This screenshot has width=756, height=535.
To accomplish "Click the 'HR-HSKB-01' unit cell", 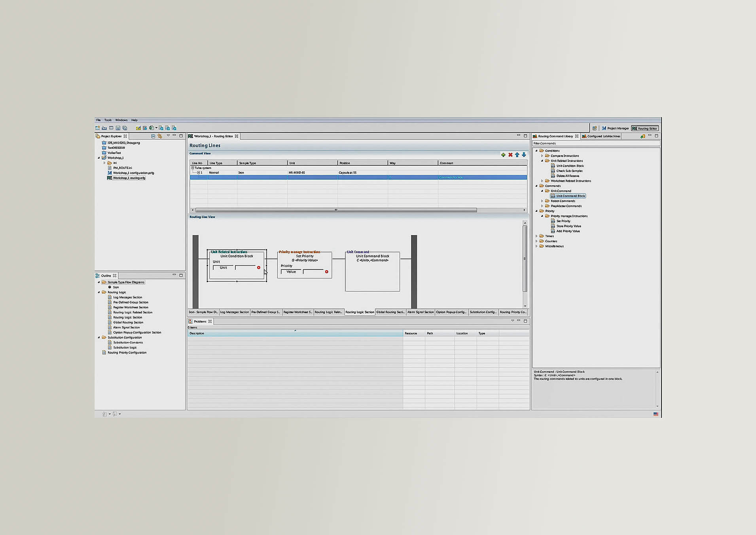I will [313, 173].
